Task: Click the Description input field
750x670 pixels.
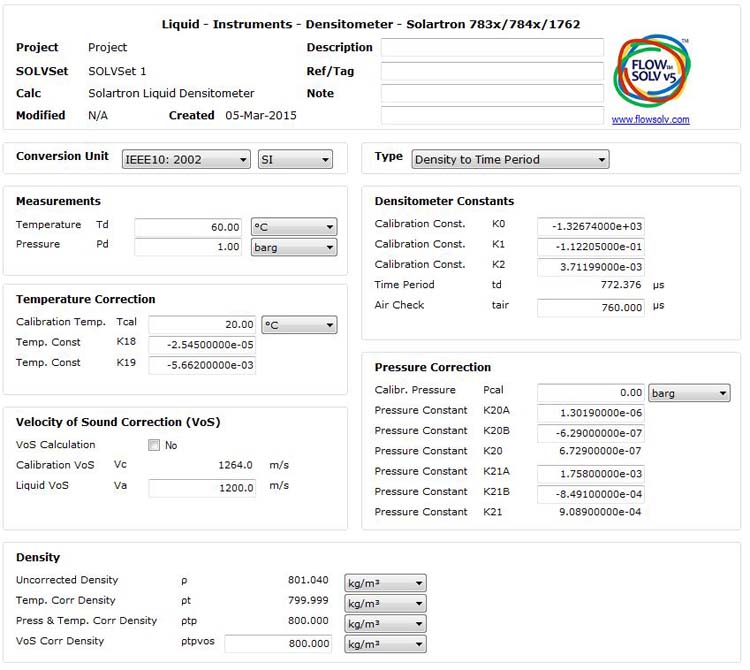Action: [x=492, y=47]
